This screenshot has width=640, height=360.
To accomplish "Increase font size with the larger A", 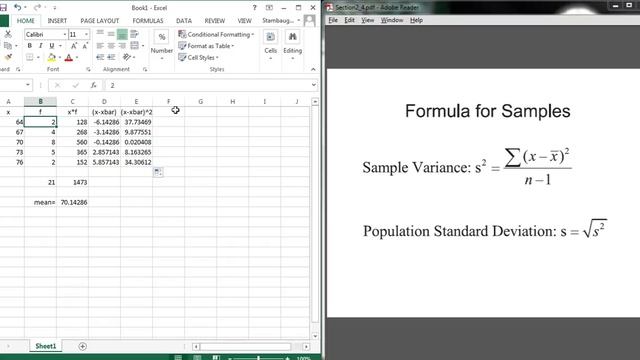I will coord(74,46).
